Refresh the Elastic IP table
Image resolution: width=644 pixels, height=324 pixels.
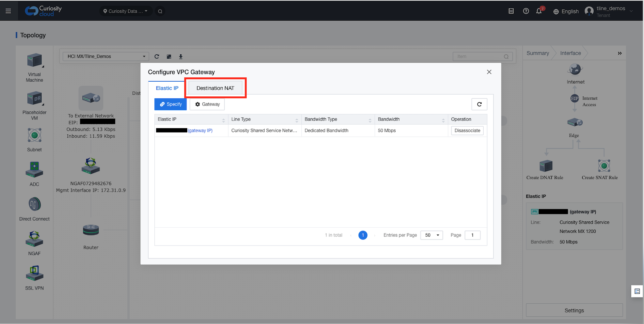coord(479,104)
